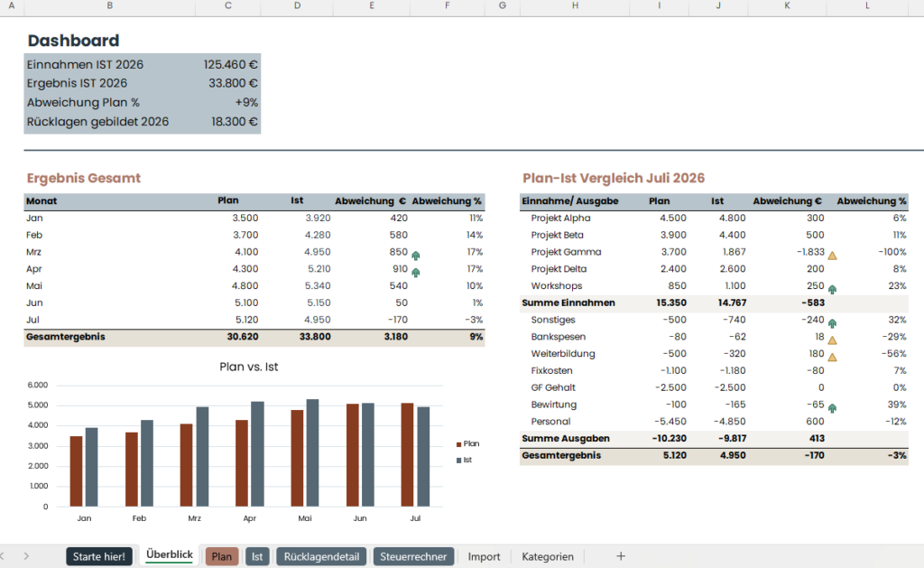Go to the next sheet tabs with the right arrow

click(x=26, y=556)
